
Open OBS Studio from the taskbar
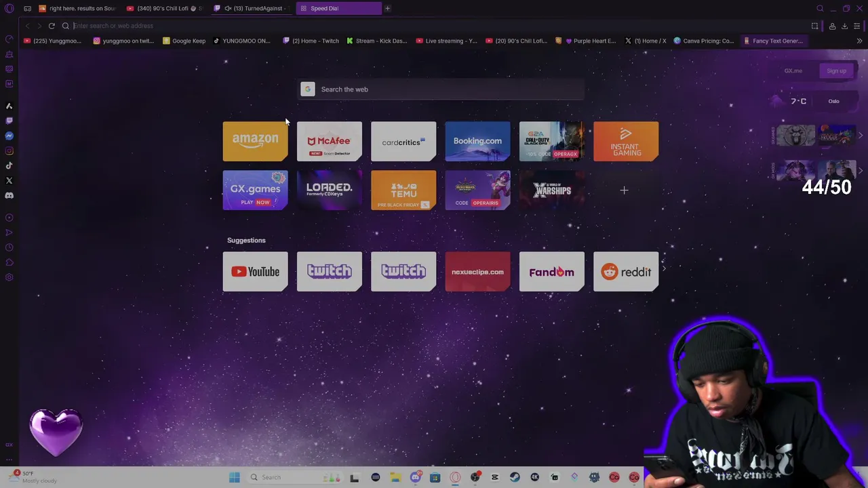click(475, 477)
